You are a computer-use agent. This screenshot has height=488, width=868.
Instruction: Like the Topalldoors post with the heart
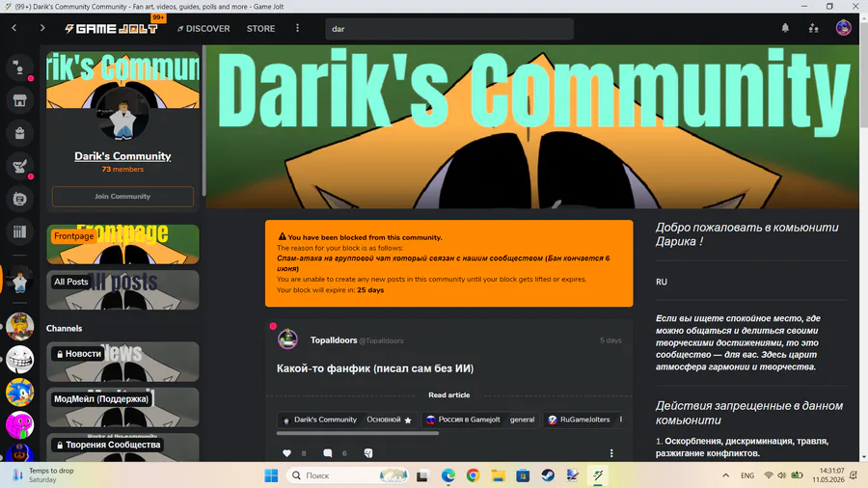click(286, 453)
